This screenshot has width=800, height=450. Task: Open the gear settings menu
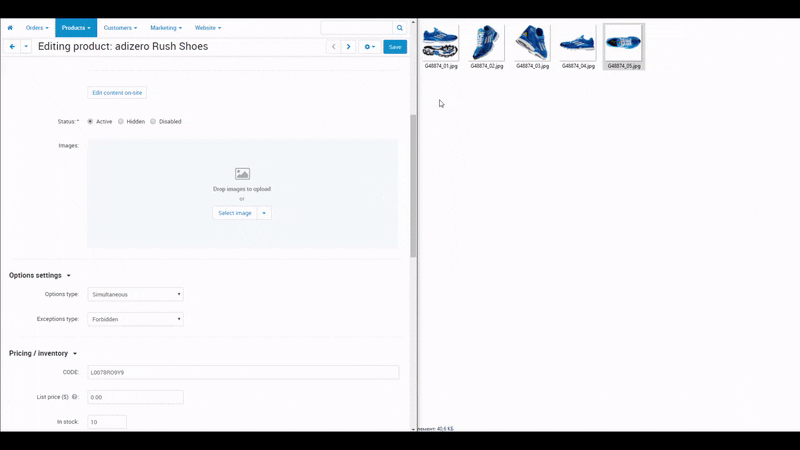369,47
